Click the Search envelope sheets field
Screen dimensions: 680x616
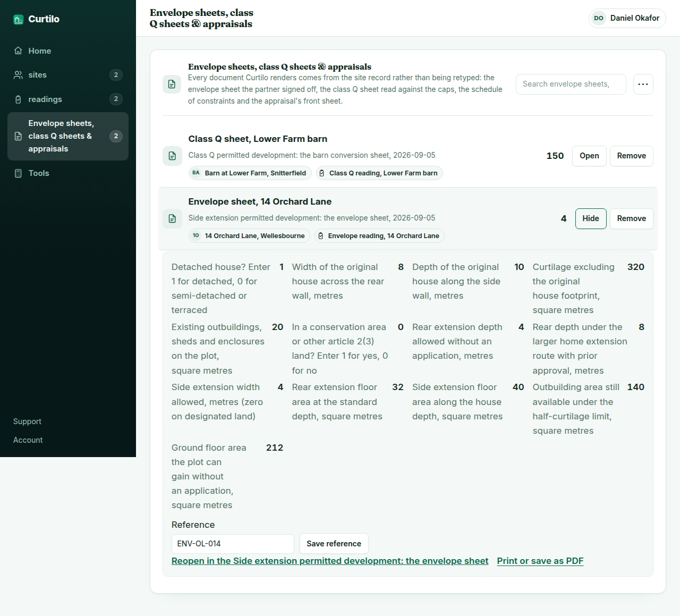click(x=571, y=84)
